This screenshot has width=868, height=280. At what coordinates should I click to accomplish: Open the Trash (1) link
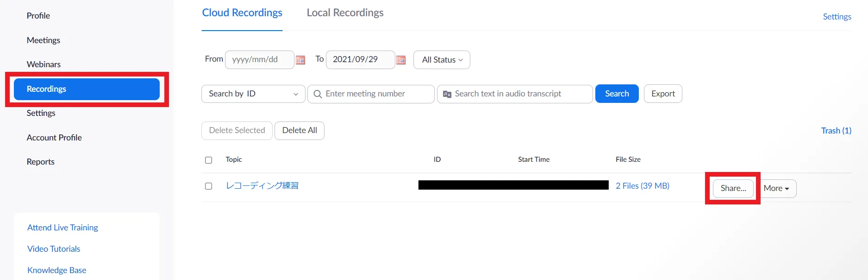pyautogui.click(x=836, y=131)
